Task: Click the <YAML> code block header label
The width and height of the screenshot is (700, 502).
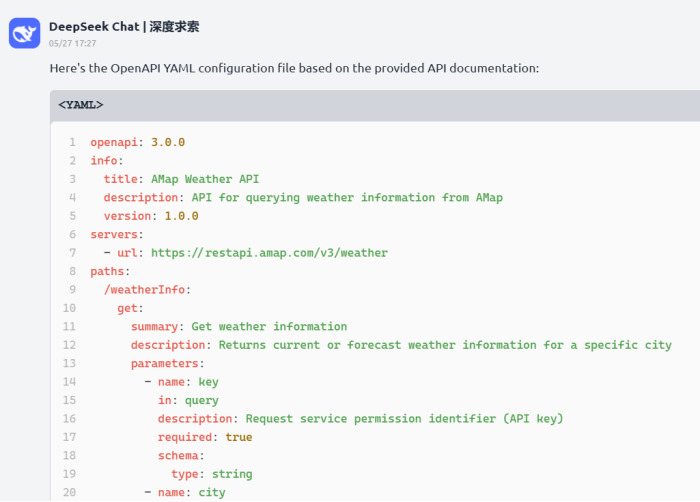Action: pyautogui.click(x=81, y=105)
